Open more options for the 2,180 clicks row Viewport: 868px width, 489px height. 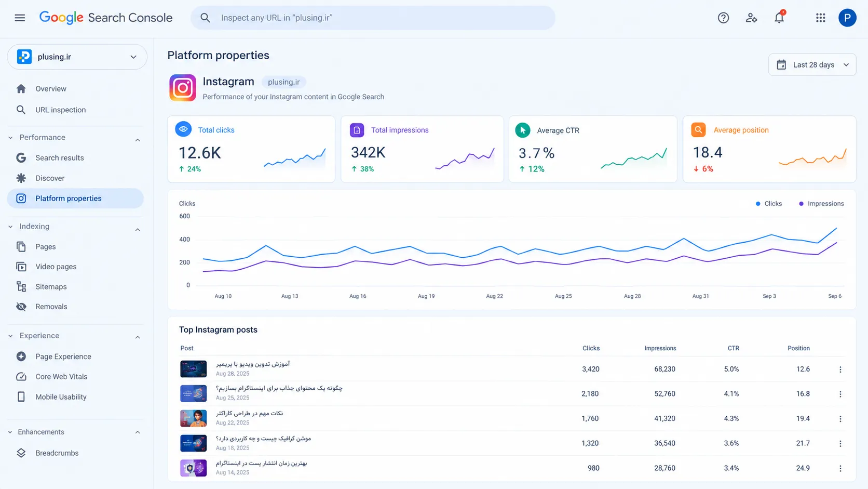[840, 394]
